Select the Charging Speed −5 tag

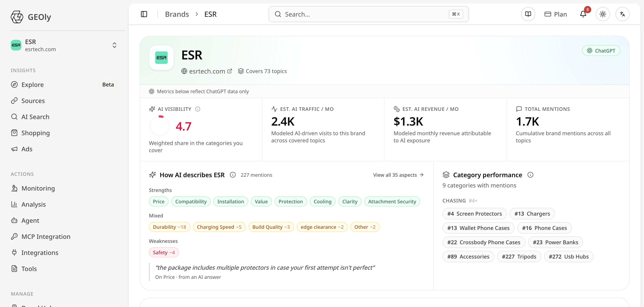[219, 227]
